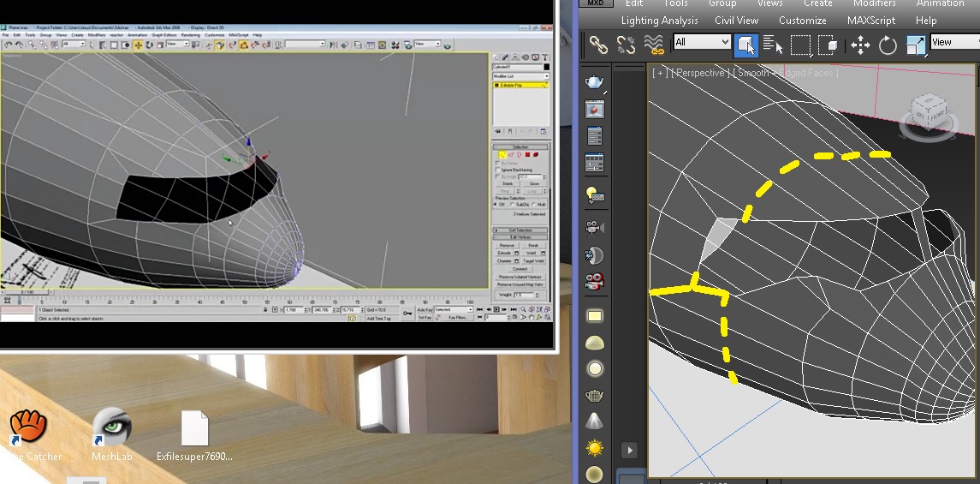Switch to Modify panel tab icon in left window

(x=505, y=57)
